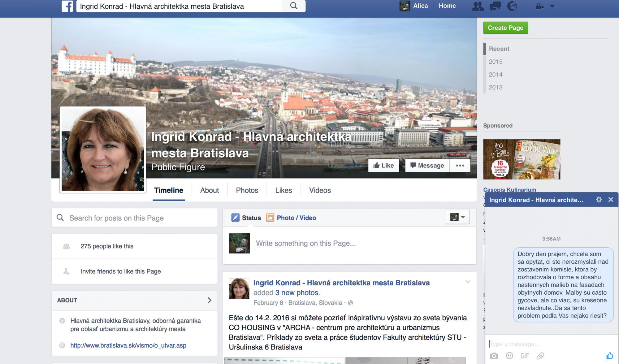Click the chat window settings gear

pos(599,200)
